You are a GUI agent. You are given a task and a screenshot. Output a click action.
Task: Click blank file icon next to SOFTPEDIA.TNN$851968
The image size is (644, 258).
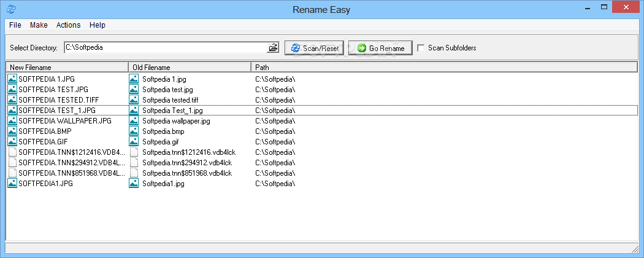point(12,173)
